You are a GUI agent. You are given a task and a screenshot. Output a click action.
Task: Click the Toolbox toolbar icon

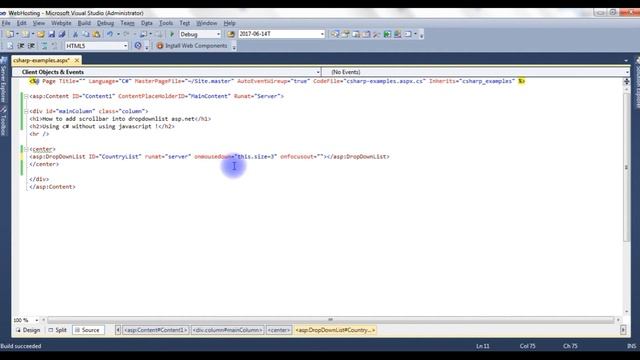[367, 34]
